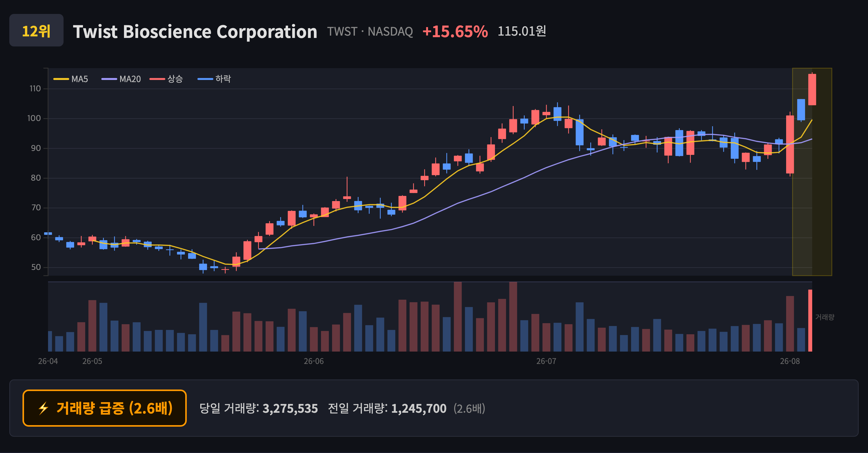Click the purple MA20 legend line swatch
868x453 pixels.
tap(109, 79)
